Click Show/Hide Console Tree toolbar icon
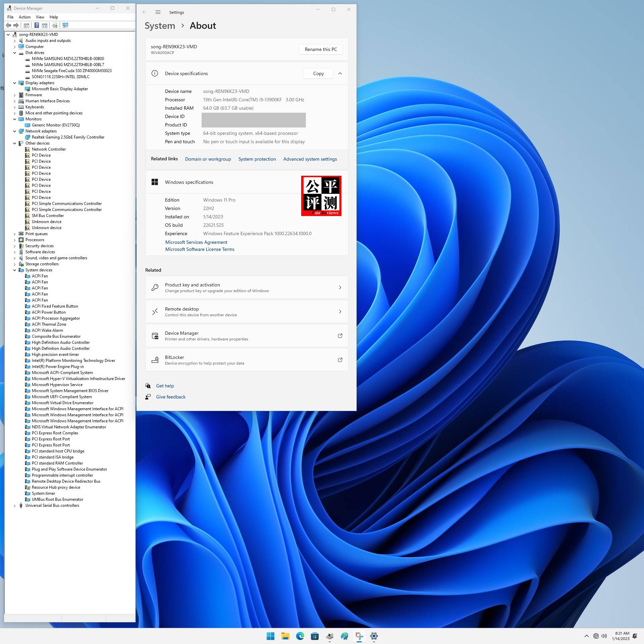644x644 pixels. pyautogui.click(x=26, y=25)
